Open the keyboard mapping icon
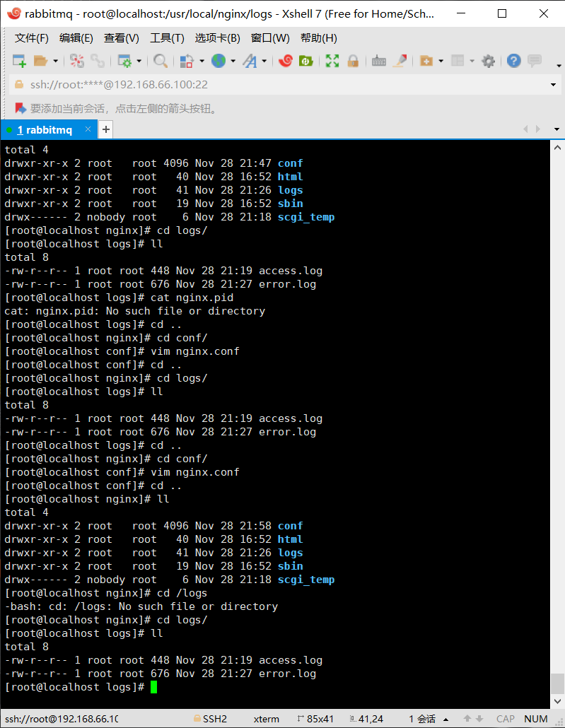 point(379,61)
